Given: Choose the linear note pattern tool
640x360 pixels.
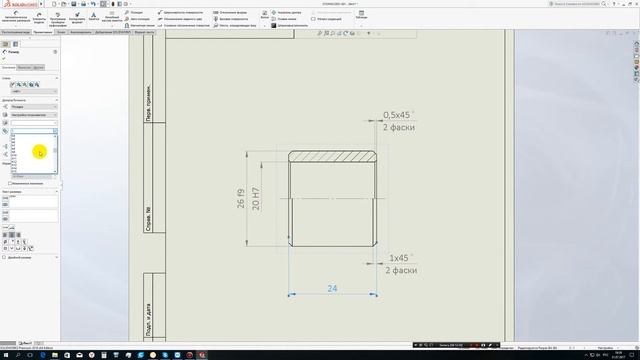Looking at the screenshot, I should [111, 17].
